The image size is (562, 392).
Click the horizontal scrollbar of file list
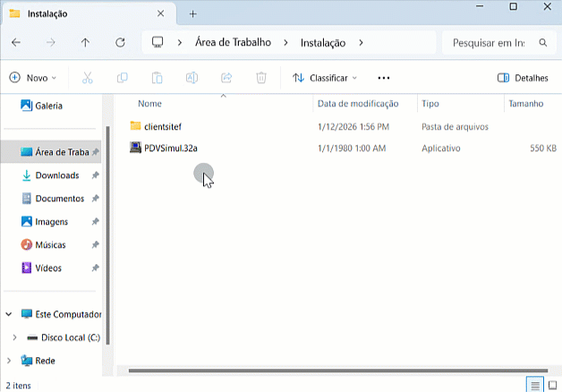(x=338, y=371)
